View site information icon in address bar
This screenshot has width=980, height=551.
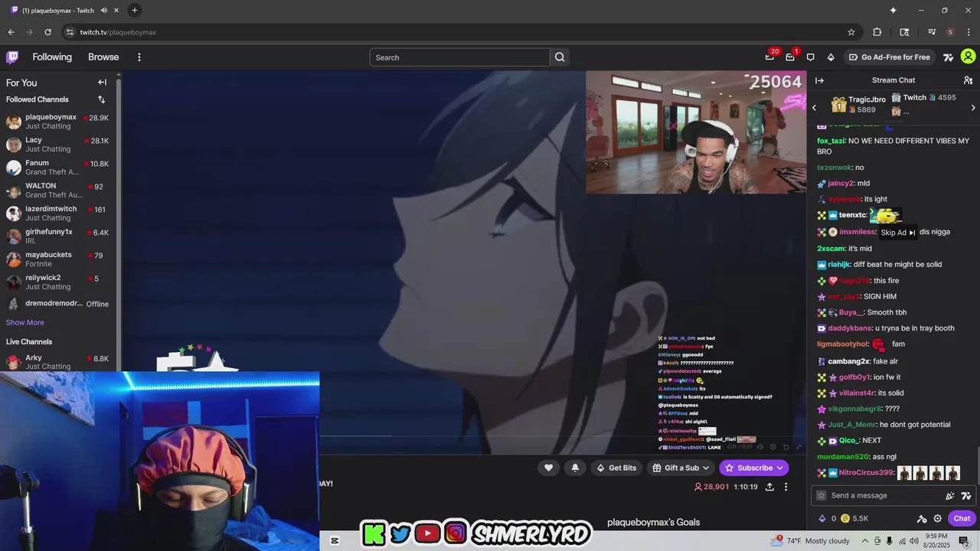pyautogui.click(x=70, y=32)
